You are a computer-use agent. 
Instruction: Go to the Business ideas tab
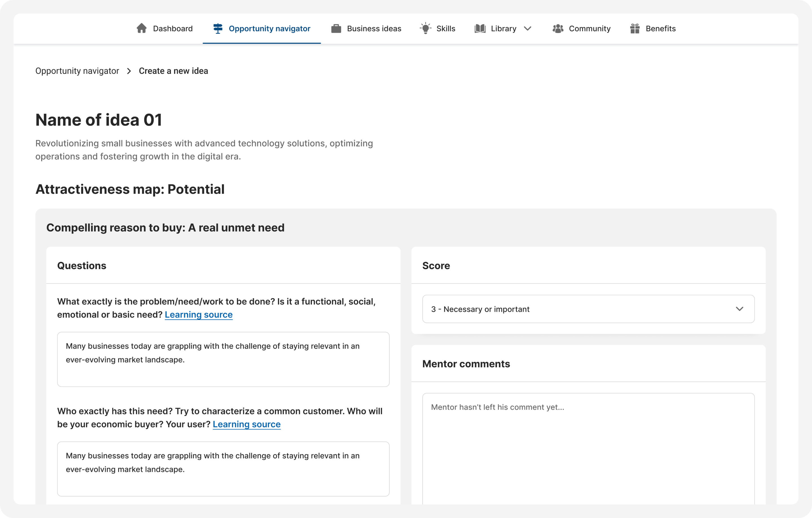[366, 29]
